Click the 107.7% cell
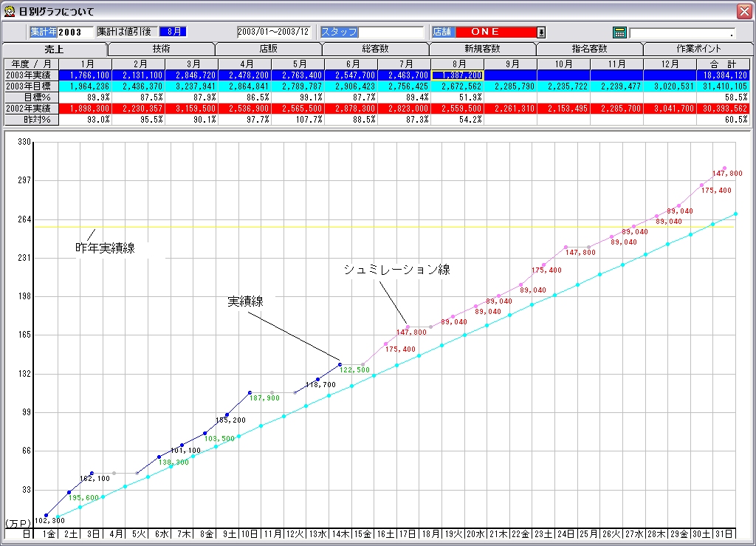 point(298,120)
